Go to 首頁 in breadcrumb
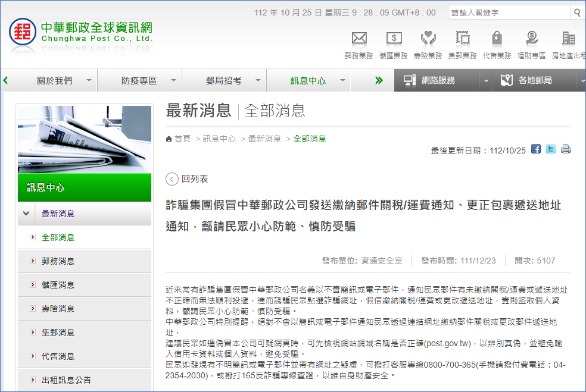Screen dimensions: 586x392 pos(182,139)
